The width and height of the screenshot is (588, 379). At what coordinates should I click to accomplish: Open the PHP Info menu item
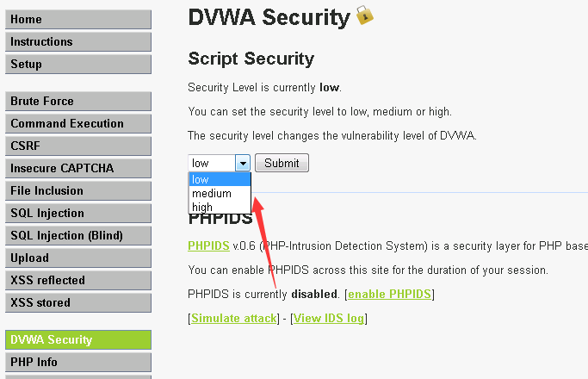[78, 362]
